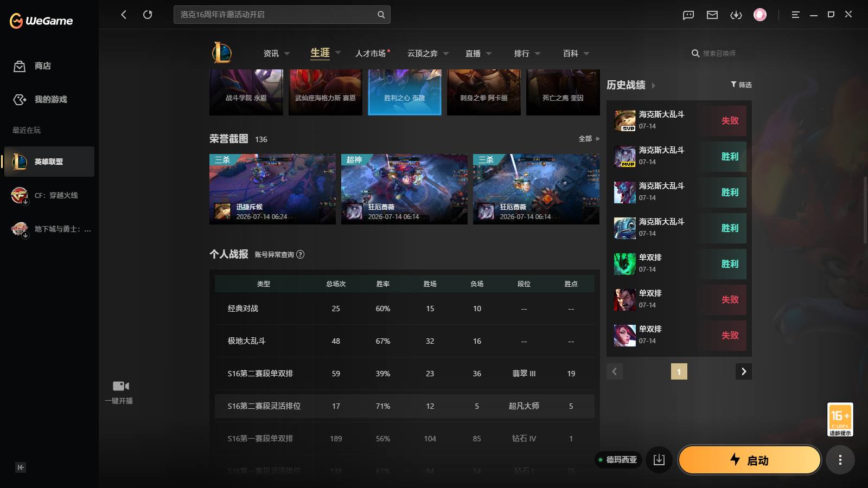The image size is (868, 488).
Task: Click the 经典对战 row
Action: click(x=405, y=309)
